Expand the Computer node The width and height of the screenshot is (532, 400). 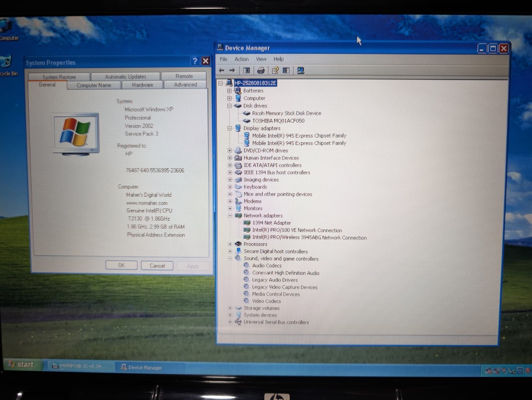pos(229,98)
